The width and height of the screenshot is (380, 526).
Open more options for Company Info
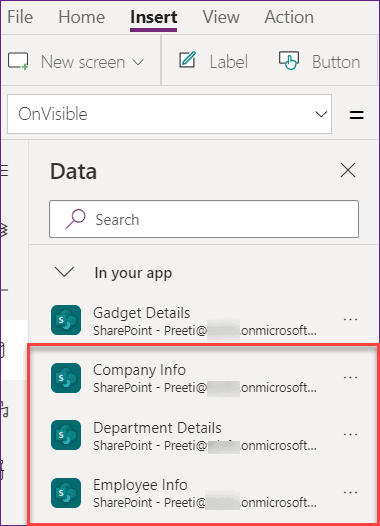pos(350,377)
